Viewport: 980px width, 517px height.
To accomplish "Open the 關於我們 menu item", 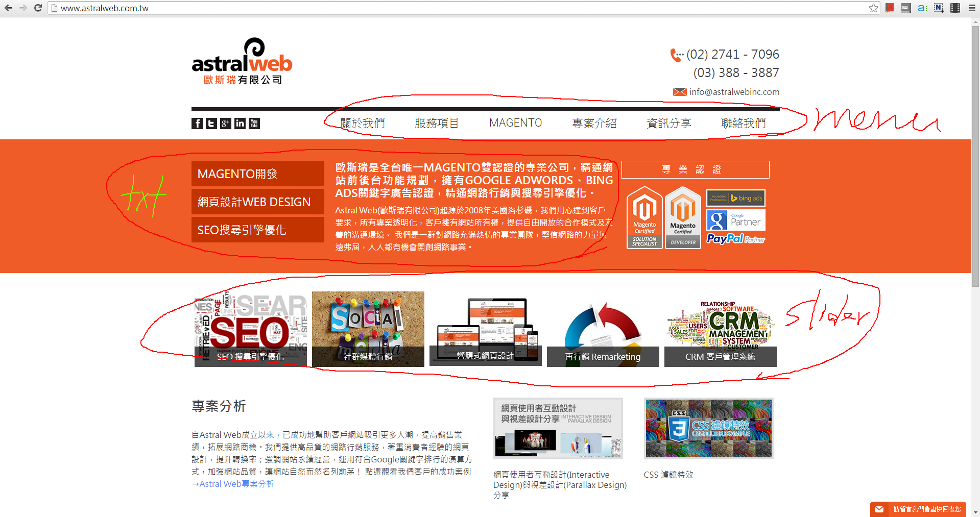I will tap(363, 123).
